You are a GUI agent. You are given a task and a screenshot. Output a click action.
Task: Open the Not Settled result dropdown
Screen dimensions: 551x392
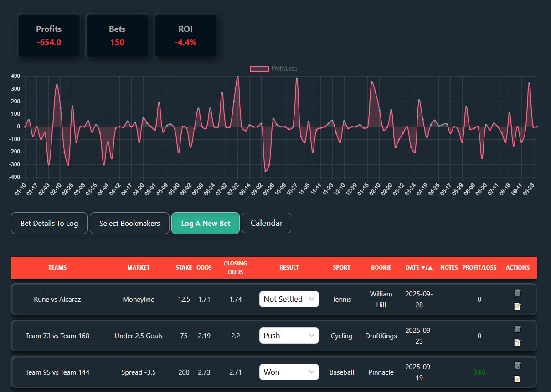coord(289,299)
